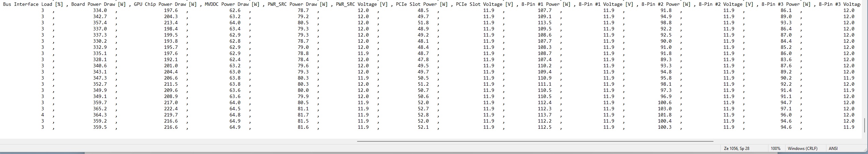Click board power value 342.7
The width and height of the screenshot is (868, 154).
(x=100, y=16)
